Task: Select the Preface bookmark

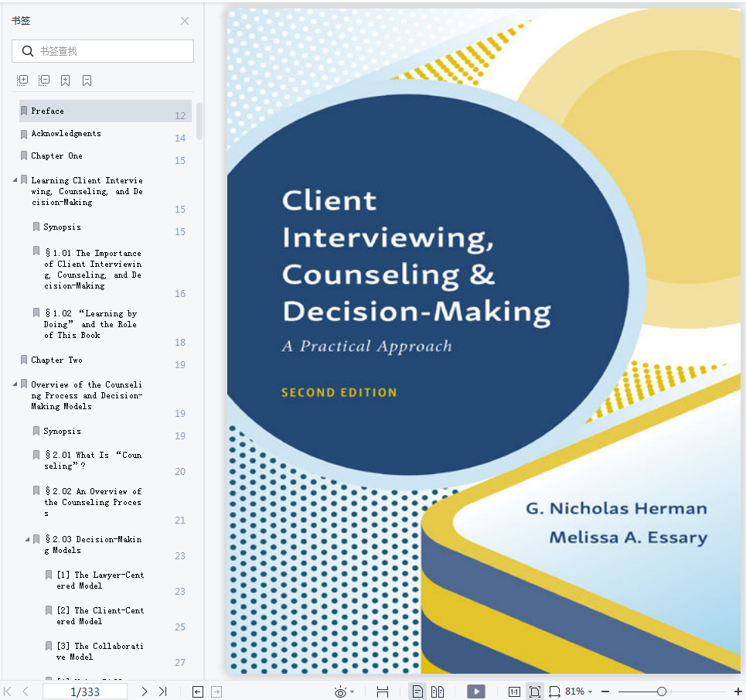Action: (105, 111)
